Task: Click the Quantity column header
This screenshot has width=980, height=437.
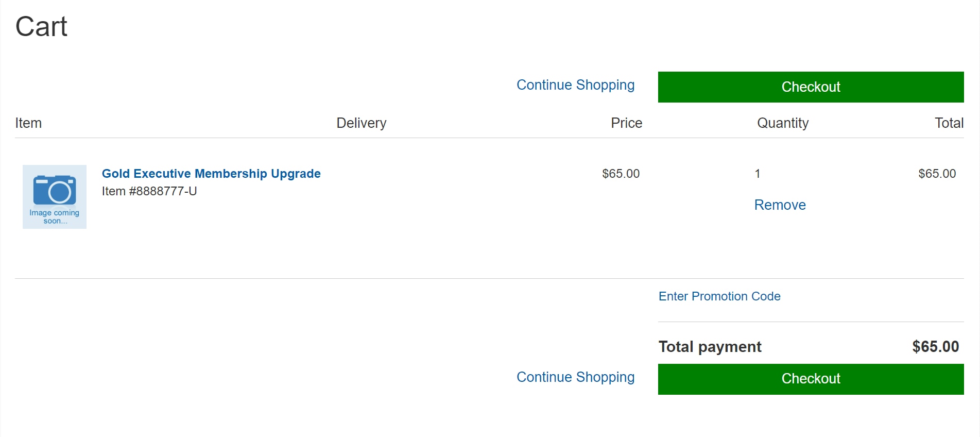Action: (x=782, y=123)
